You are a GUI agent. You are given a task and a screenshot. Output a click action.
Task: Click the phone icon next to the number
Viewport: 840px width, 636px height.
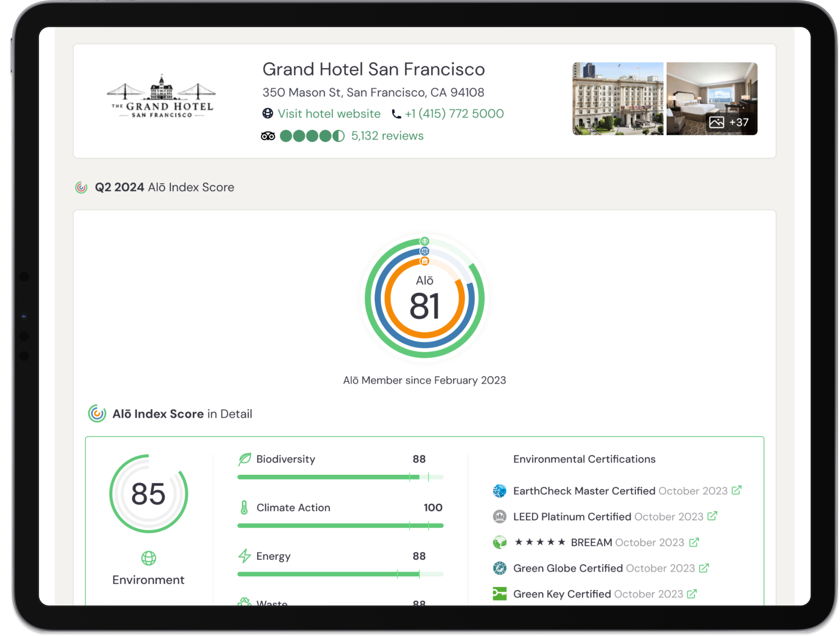point(396,114)
